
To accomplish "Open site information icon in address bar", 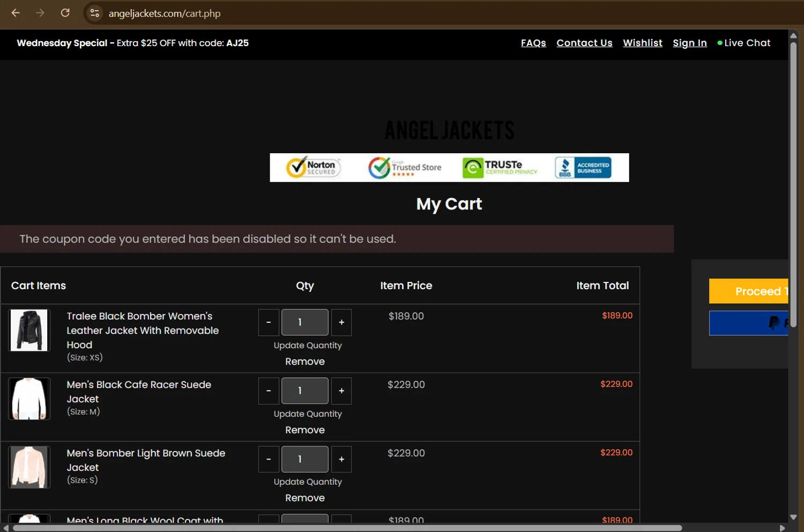I will click(x=95, y=13).
